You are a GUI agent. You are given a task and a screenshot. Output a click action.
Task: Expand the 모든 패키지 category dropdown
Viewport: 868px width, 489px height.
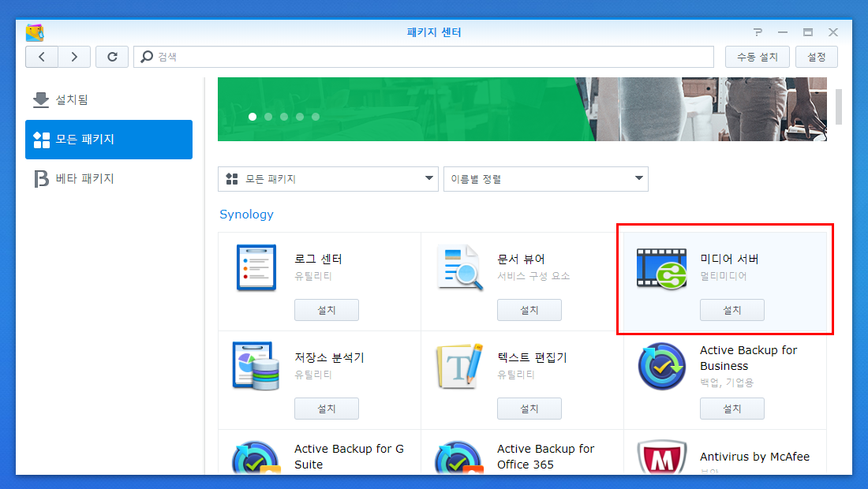click(328, 179)
